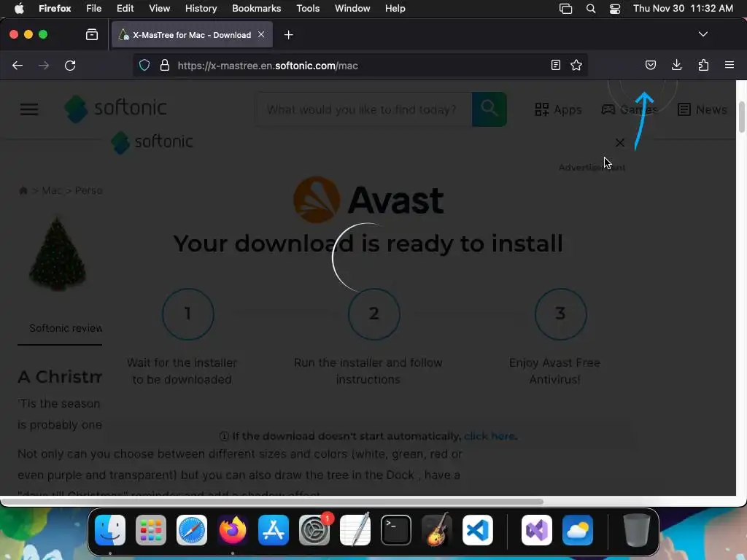
Task: Open the View menu
Action: 159,8
